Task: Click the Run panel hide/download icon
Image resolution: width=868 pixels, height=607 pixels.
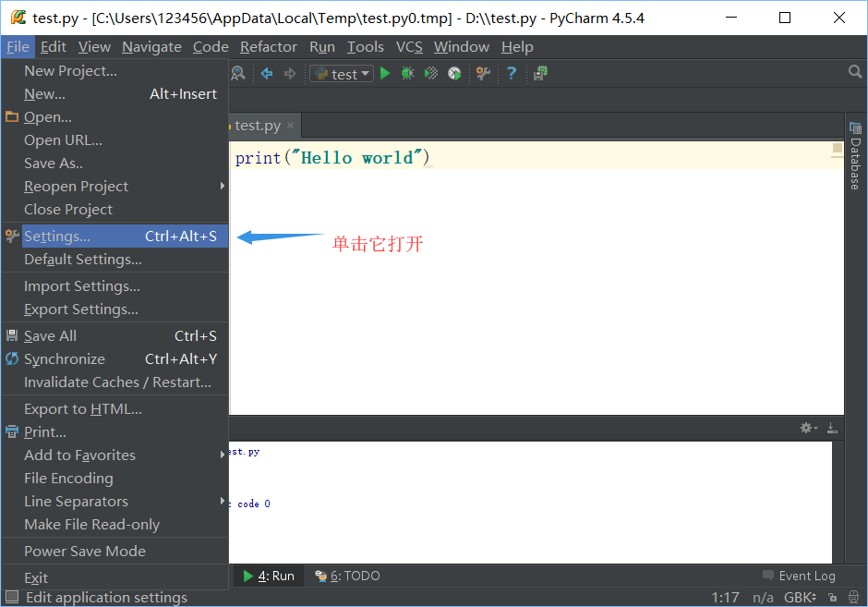Action: 832,428
